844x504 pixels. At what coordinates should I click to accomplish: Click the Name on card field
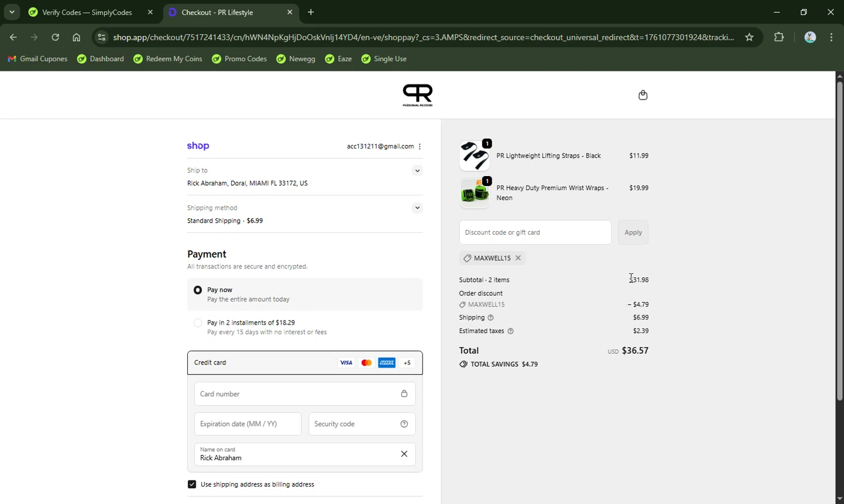coord(305,454)
